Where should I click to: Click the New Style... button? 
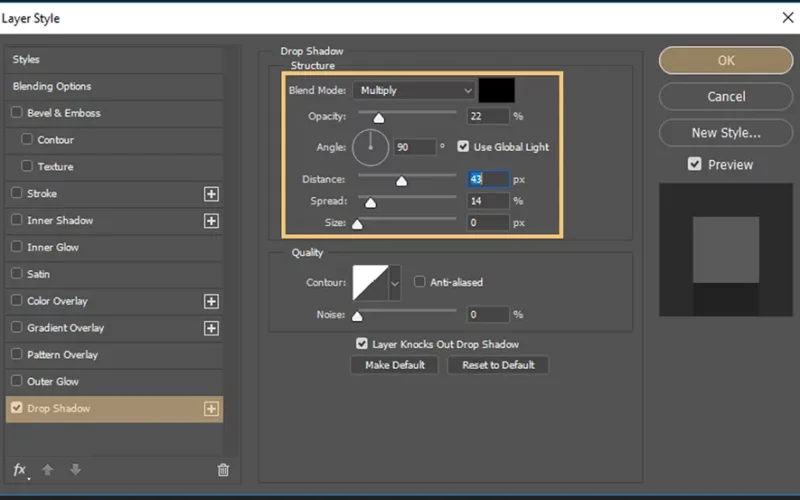[x=726, y=133]
